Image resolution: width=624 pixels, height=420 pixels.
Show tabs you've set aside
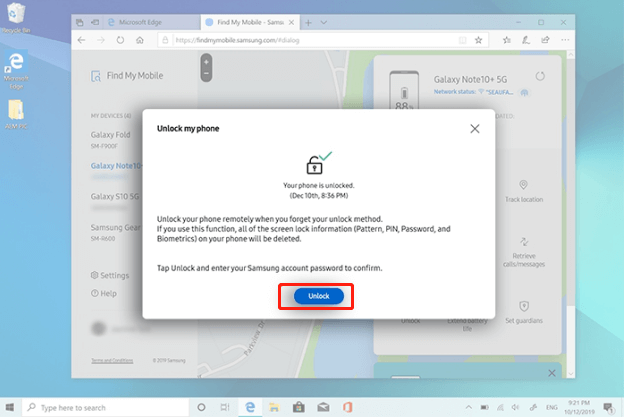click(80, 22)
